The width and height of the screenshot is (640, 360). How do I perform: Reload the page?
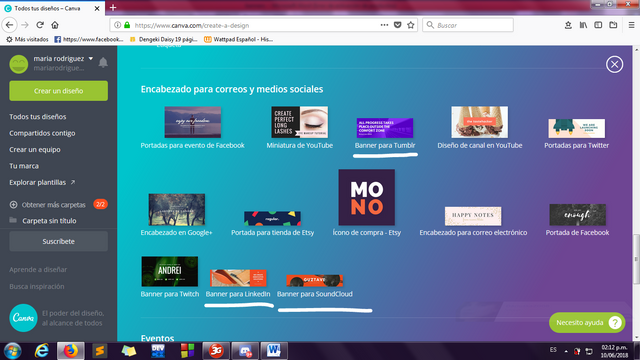pyautogui.click(x=40, y=25)
